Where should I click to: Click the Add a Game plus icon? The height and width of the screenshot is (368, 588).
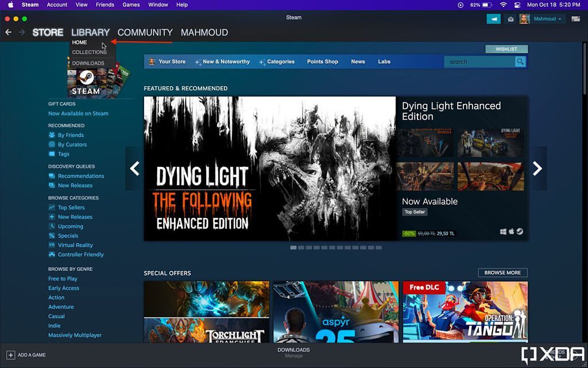click(x=10, y=355)
